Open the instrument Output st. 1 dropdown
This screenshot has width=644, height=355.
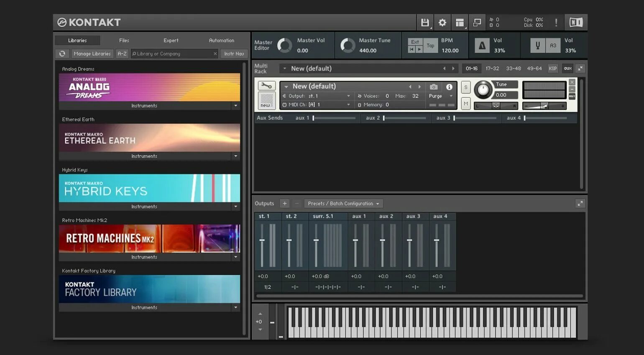coord(317,96)
